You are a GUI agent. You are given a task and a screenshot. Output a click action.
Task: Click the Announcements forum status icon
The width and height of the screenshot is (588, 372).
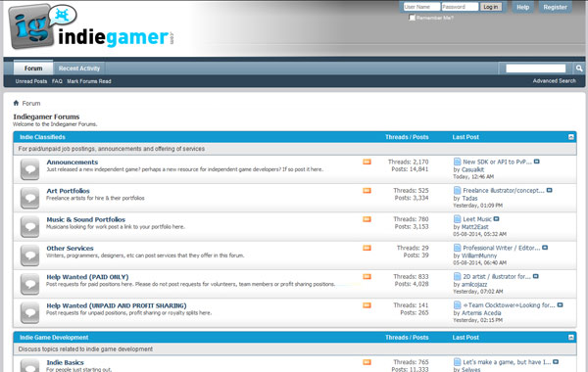(30, 169)
